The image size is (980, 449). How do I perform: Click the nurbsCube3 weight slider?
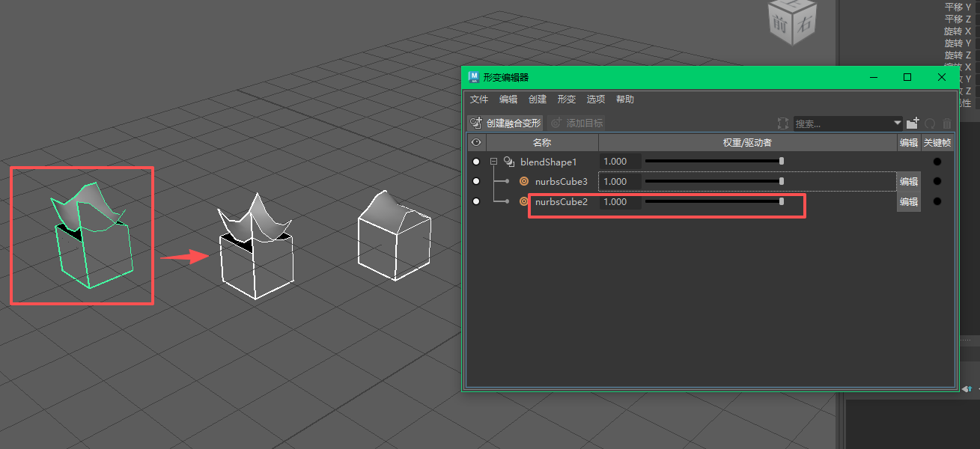pos(714,181)
